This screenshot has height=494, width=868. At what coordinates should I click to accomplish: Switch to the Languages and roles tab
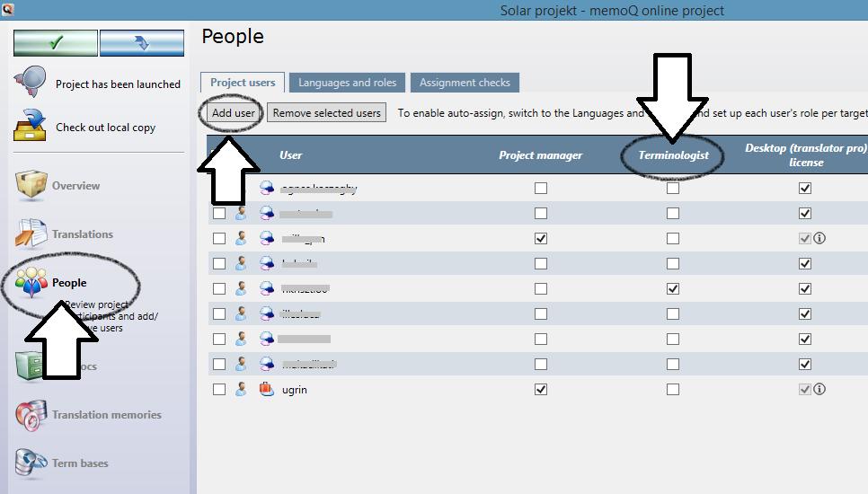347,83
